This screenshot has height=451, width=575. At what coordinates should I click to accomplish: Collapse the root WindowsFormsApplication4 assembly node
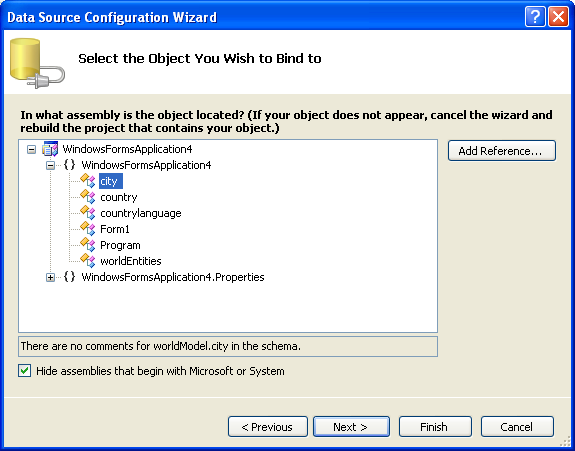pyautogui.click(x=32, y=149)
